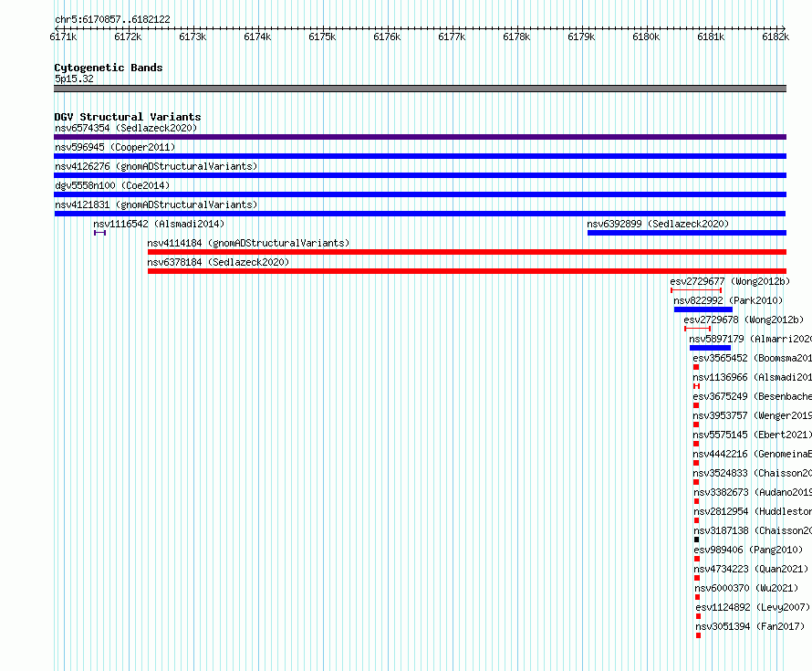The image size is (812, 671).
Task: Open the esv3675249 Besenbacher label
Action: click(752, 396)
